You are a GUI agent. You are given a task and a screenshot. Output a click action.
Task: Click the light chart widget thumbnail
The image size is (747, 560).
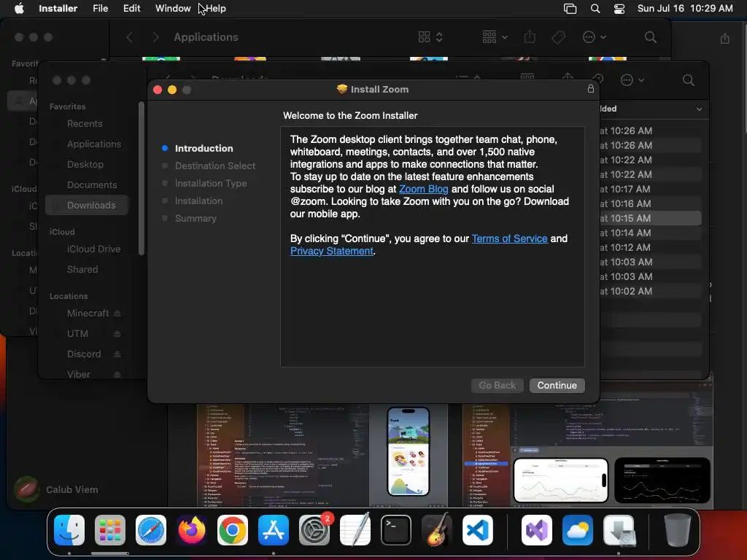(x=561, y=480)
